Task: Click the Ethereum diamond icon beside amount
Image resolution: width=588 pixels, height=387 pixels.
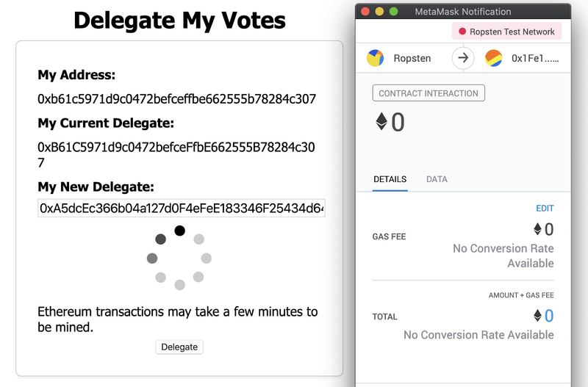Action: pos(381,121)
